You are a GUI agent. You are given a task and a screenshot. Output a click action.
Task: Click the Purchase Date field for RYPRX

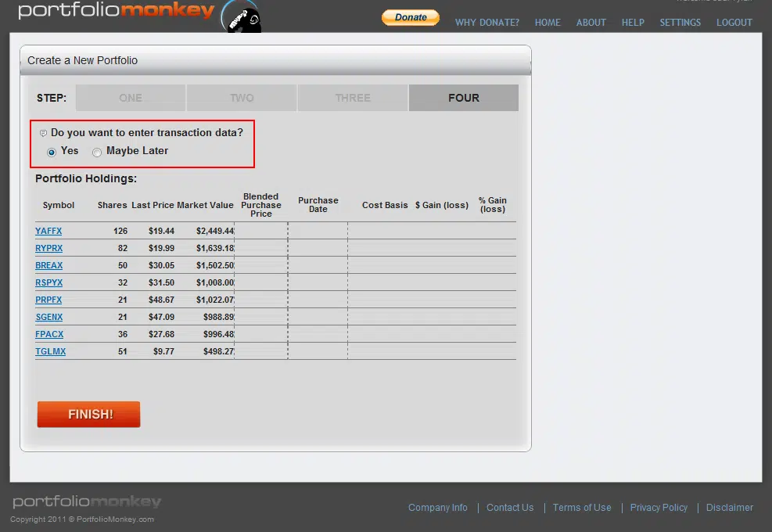(318, 249)
